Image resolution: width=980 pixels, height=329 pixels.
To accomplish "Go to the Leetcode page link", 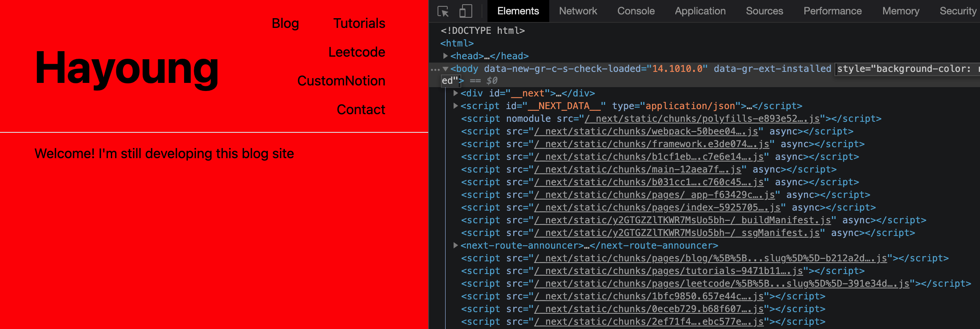I will (357, 52).
